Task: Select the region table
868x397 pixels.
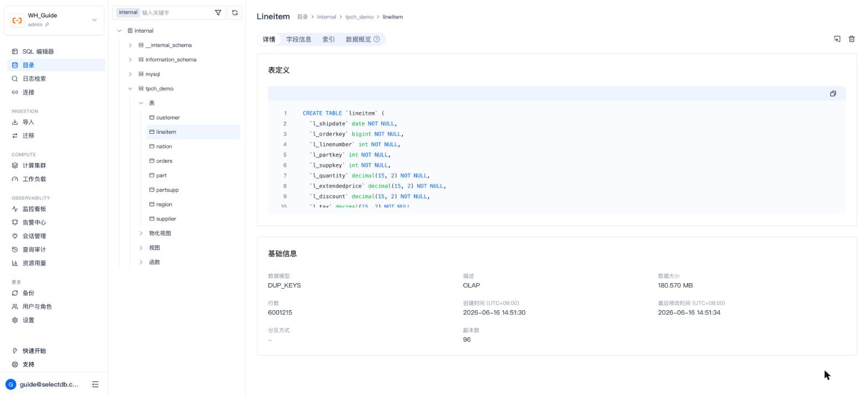Action: [193, 204]
